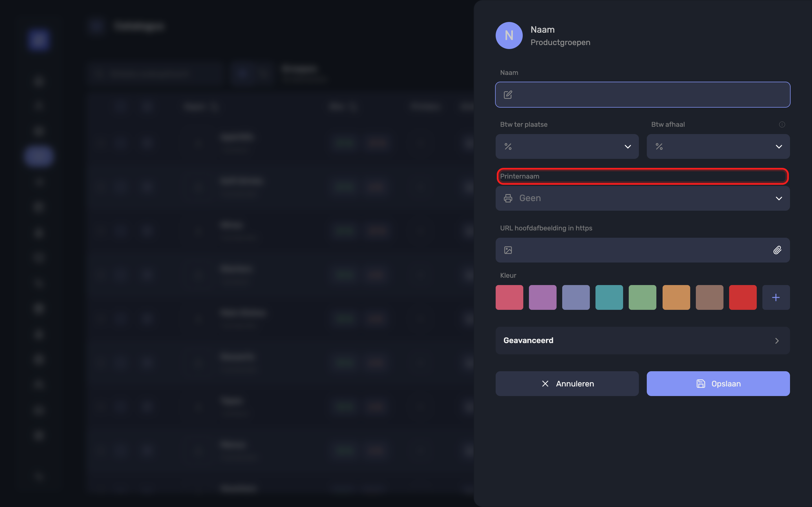Click the image icon in URL field
Screen dimensions: 812x507
(x=508, y=250)
